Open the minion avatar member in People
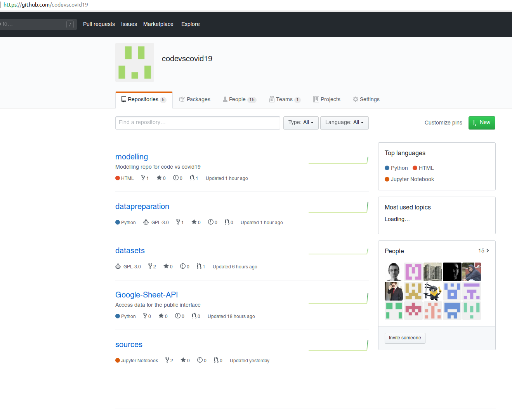The height and width of the screenshot is (420, 512). click(x=433, y=291)
